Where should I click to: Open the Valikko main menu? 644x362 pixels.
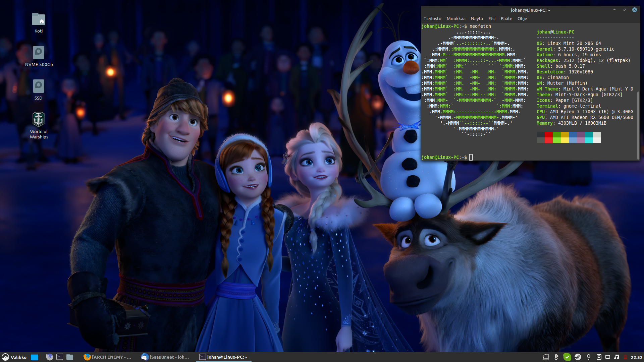(14, 357)
